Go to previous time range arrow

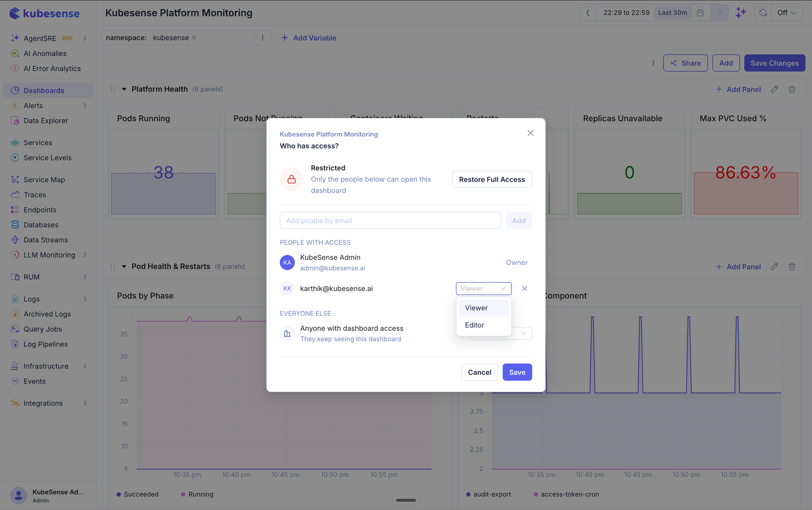click(x=587, y=13)
